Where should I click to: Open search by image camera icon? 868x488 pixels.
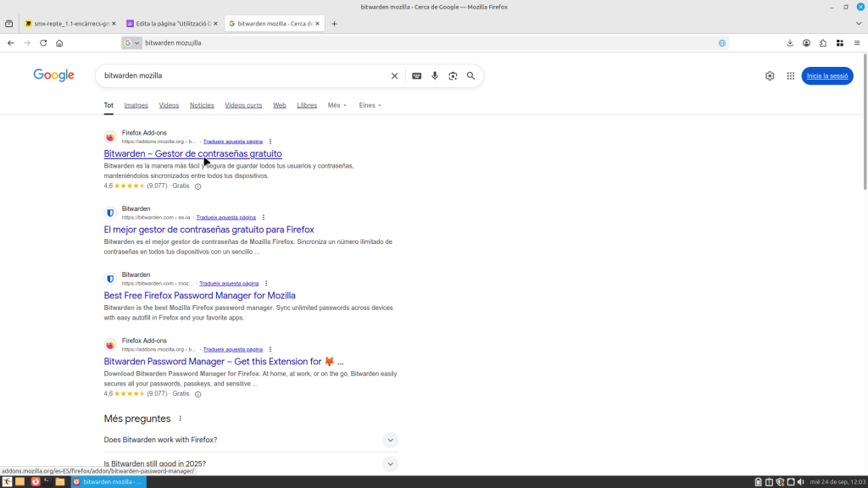tap(453, 76)
